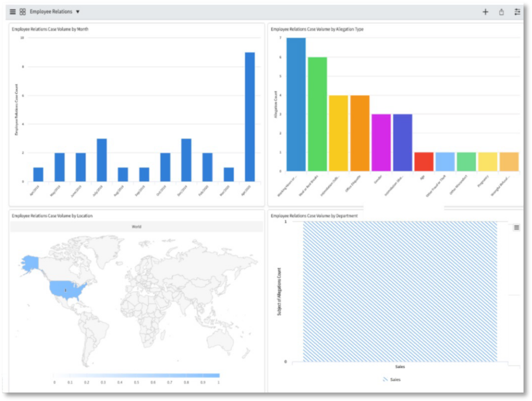
Task: Select the green Meal or Rest Breaks bar
Action: tap(317, 114)
